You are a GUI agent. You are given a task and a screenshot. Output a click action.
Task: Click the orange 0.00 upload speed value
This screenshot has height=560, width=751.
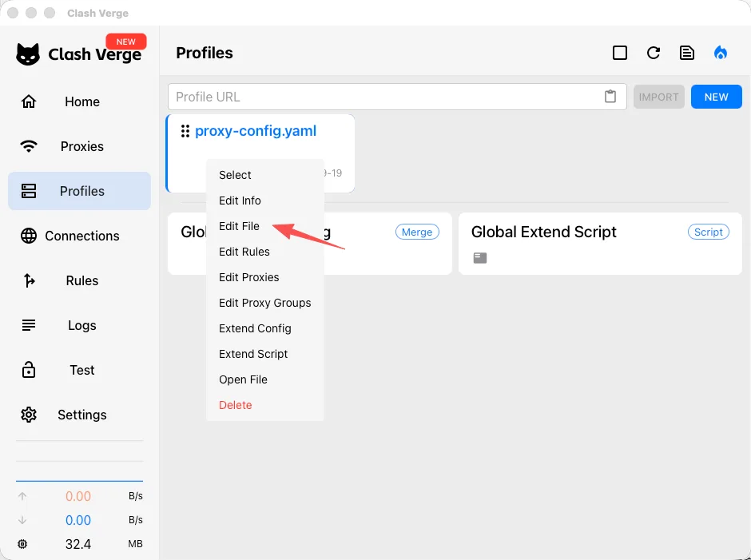78,496
